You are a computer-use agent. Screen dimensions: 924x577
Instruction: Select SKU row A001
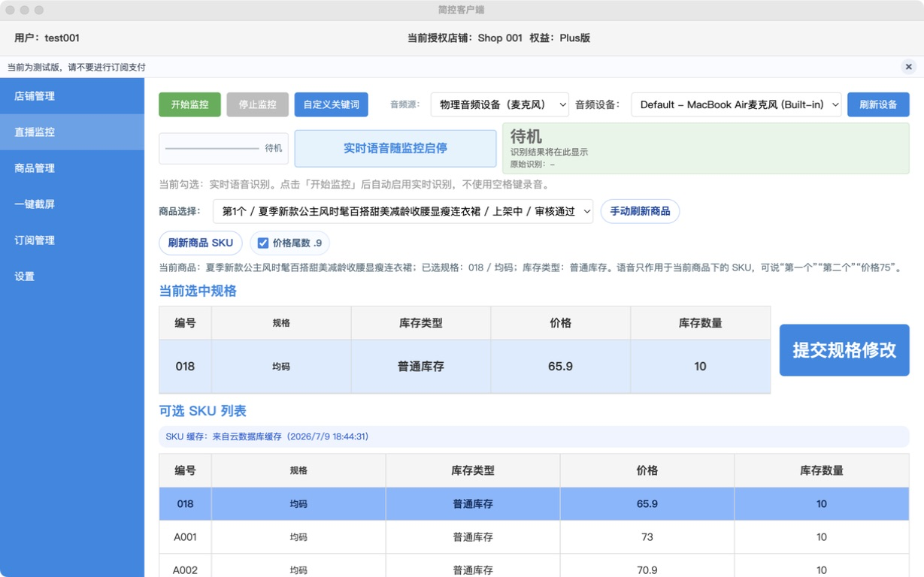(x=534, y=537)
